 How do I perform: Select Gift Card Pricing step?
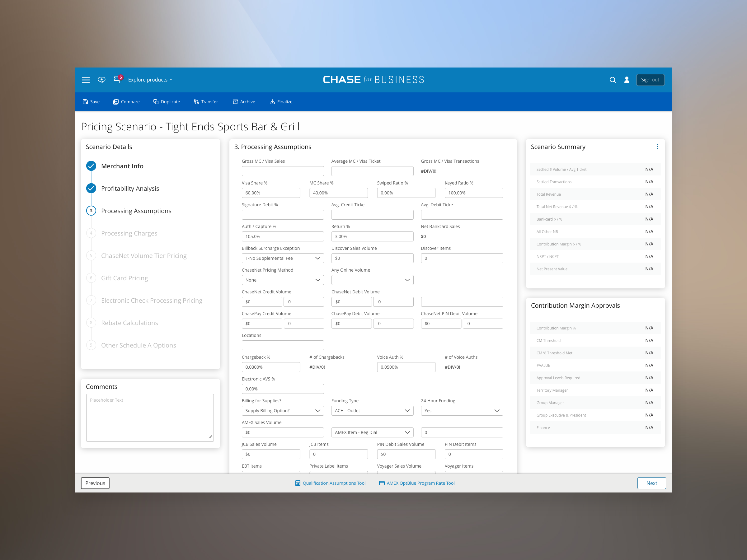click(124, 278)
